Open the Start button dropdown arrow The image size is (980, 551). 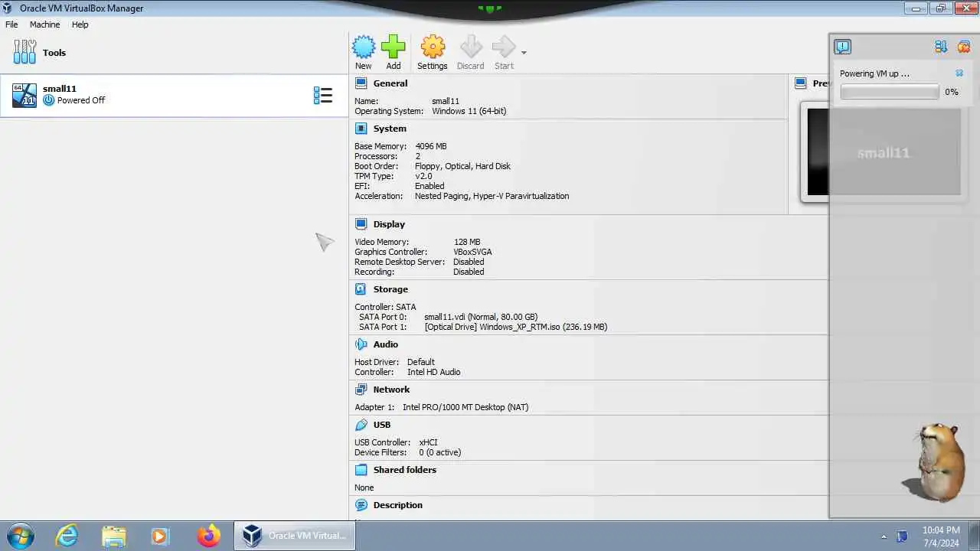[524, 53]
